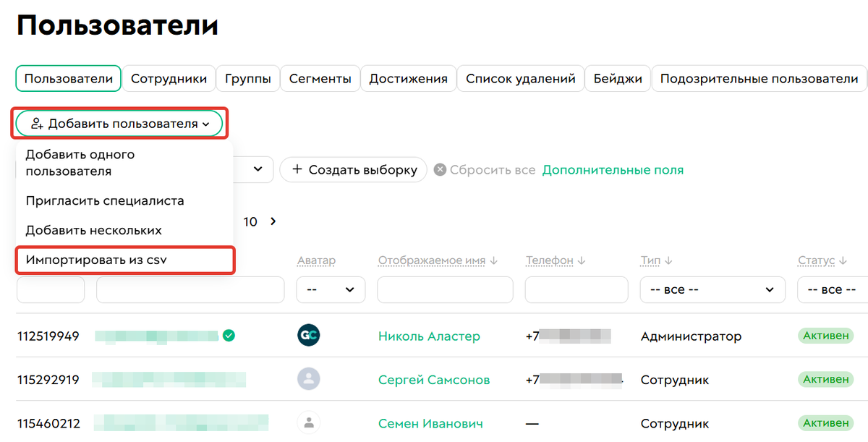Open the Тип filter dropdown showing -- все --
This screenshot has width=868, height=442.
[712, 289]
